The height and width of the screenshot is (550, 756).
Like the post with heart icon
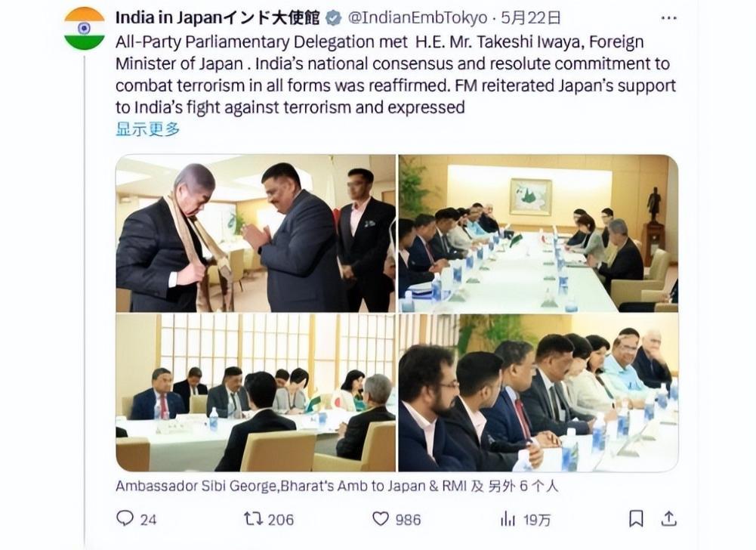[381, 518]
